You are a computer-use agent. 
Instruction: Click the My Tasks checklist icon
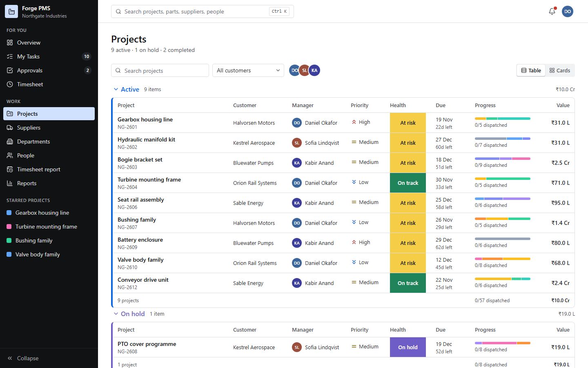pyautogui.click(x=10, y=56)
